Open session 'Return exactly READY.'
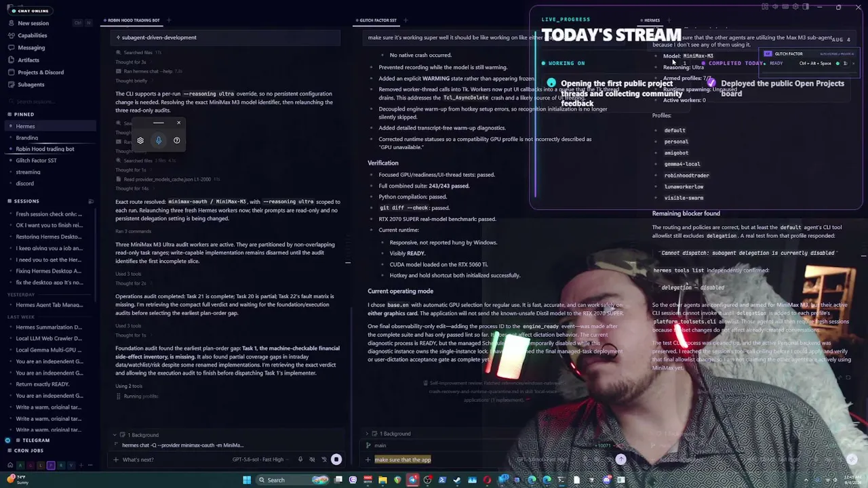The width and height of the screenshot is (868, 488). 49,384
